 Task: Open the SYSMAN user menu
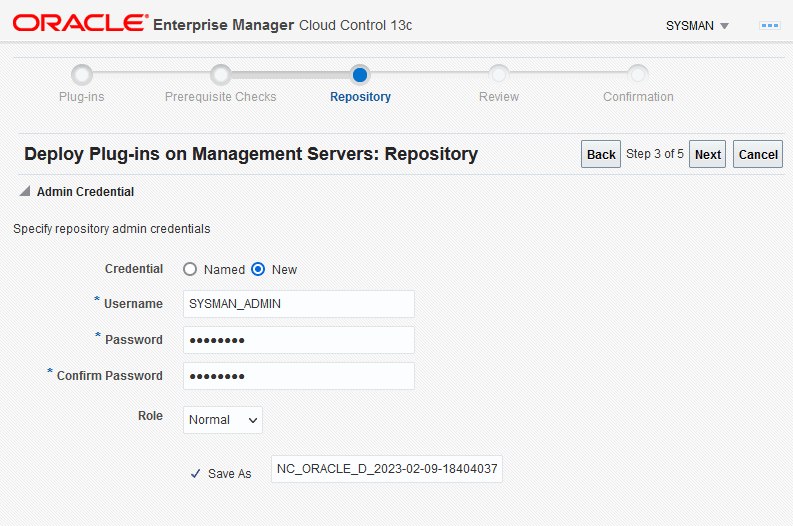(x=697, y=26)
